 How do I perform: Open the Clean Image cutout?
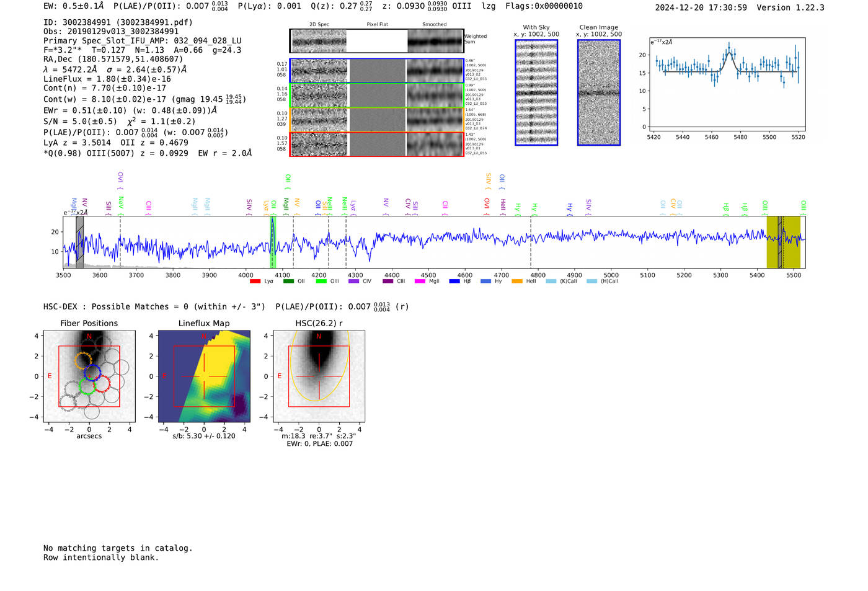click(x=599, y=92)
